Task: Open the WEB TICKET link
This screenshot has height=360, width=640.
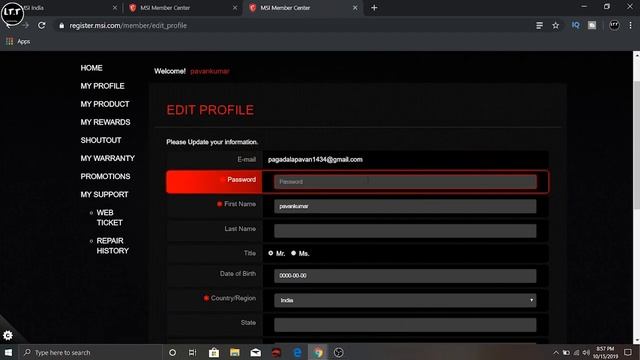Action: (x=109, y=218)
